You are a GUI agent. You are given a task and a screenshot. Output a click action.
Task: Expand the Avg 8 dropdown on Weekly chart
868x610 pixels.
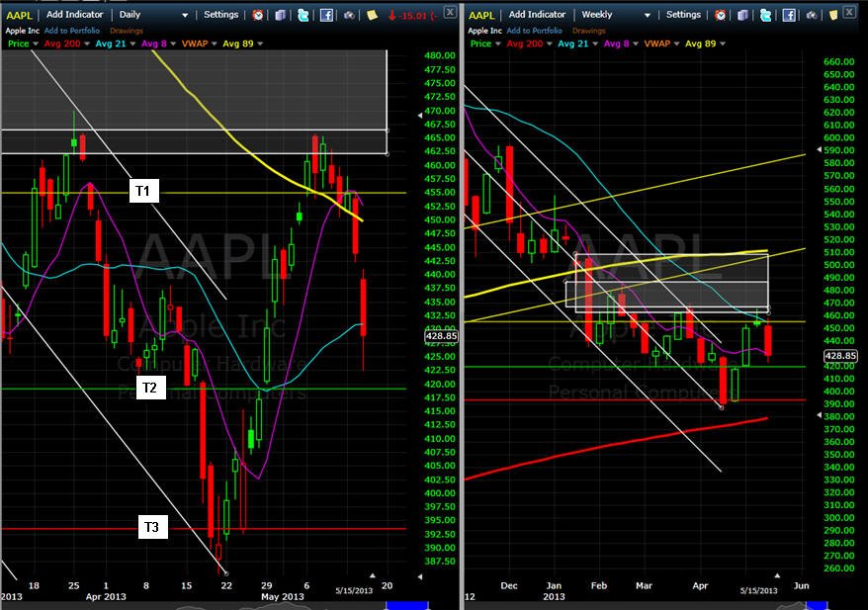click(x=636, y=44)
